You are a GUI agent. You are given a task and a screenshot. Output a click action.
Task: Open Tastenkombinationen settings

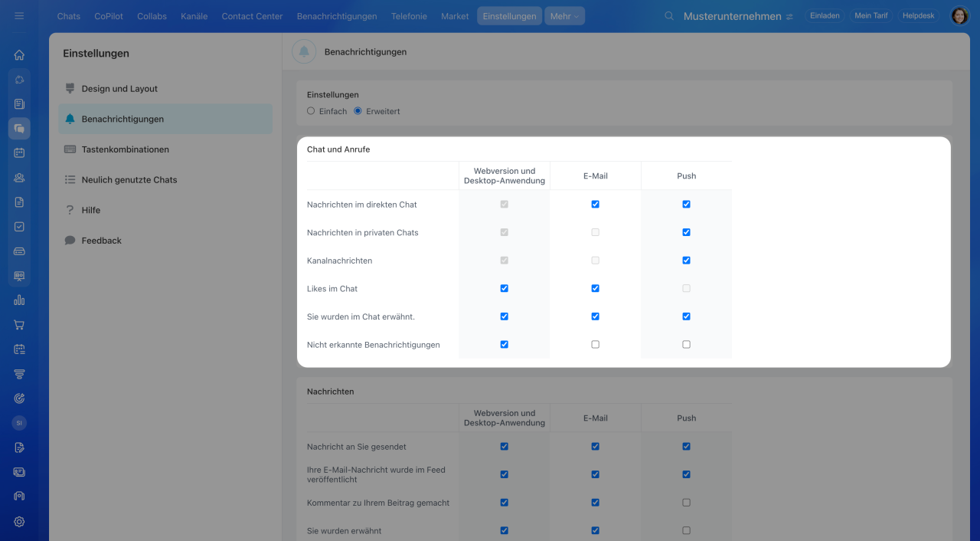165,149
